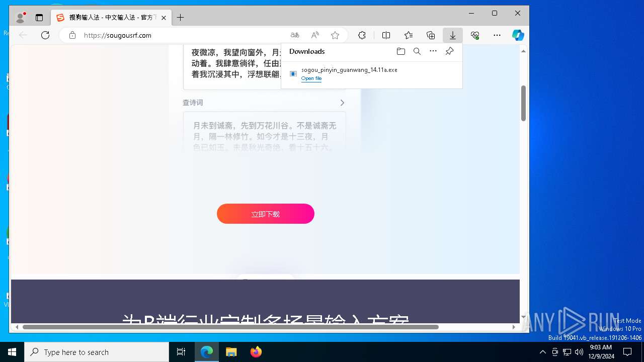Open Extensions puzzle icon
Viewport: 644px width, 362px height.
click(x=362, y=35)
